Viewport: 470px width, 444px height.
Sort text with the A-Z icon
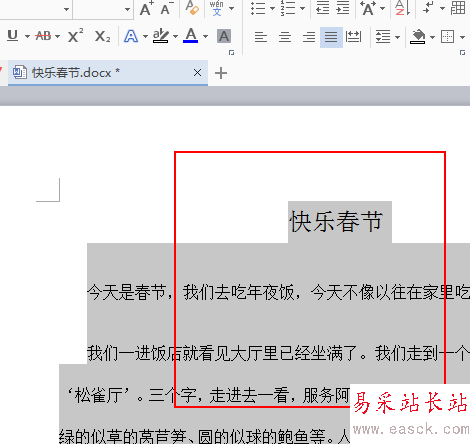point(402,8)
